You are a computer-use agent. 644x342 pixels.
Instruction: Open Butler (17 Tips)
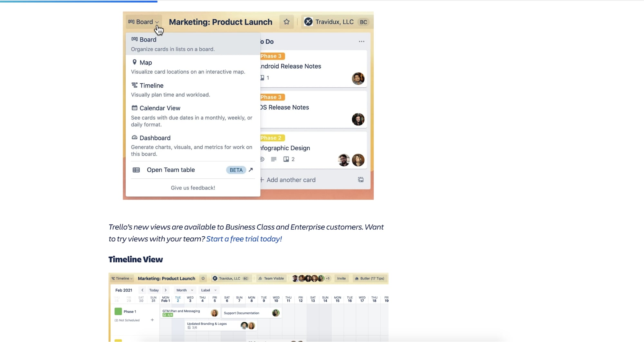tap(370, 279)
